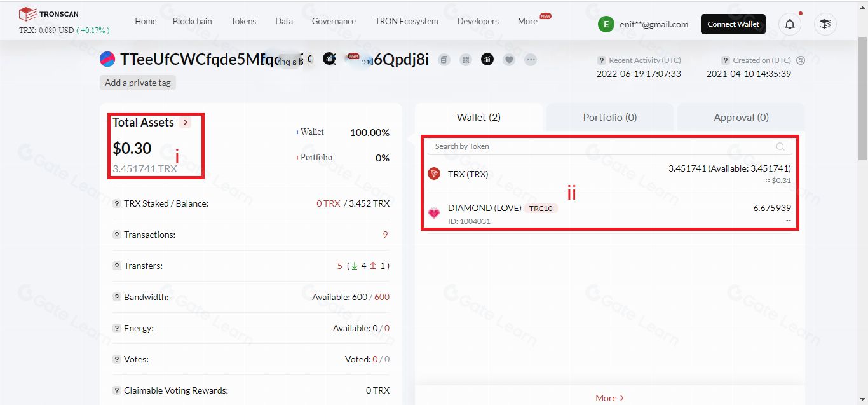The image size is (868, 405).
Task: Open the Blockchain menu
Action: click(x=192, y=21)
